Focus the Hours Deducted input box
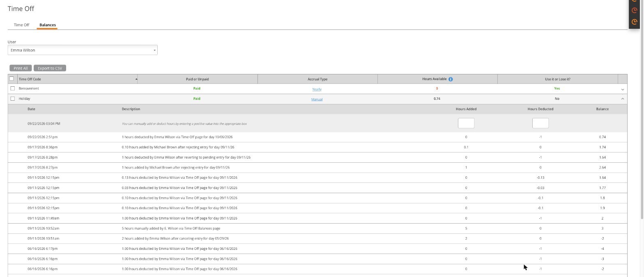644x277 pixels. click(x=540, y=123)
